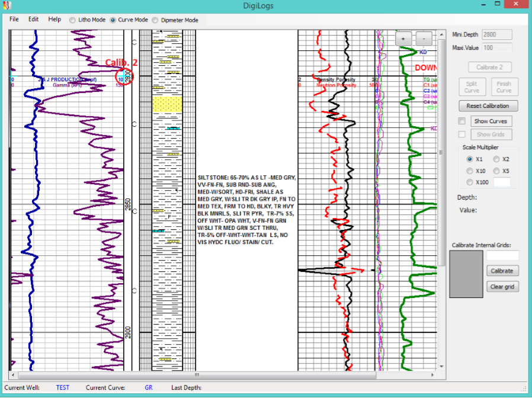Click the horizontal scrollbar left arrow
The width and height of the screenshot is (532, 398).
(12, 375)
